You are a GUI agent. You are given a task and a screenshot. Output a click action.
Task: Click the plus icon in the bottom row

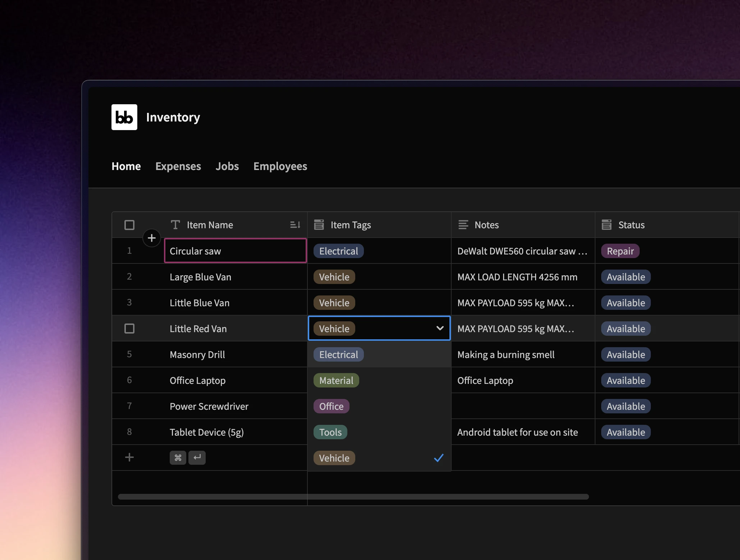pyautogui.click(x=129, y=457)
